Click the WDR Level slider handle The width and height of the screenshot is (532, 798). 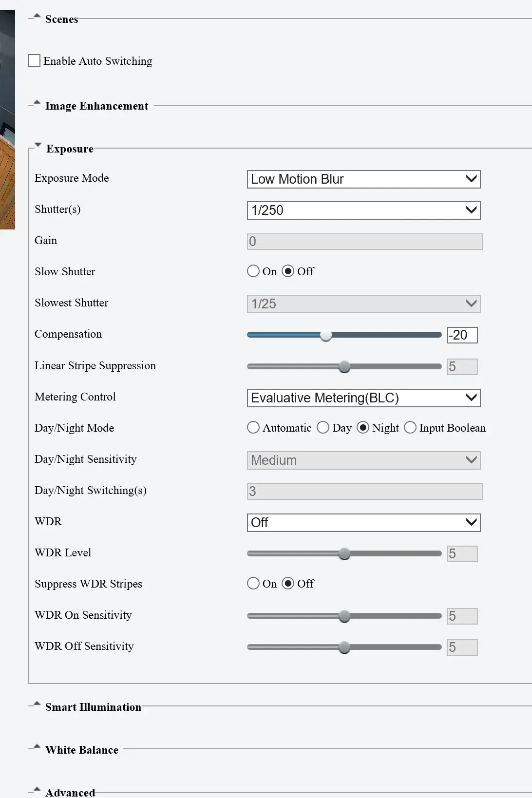click(x=344, y=554)
